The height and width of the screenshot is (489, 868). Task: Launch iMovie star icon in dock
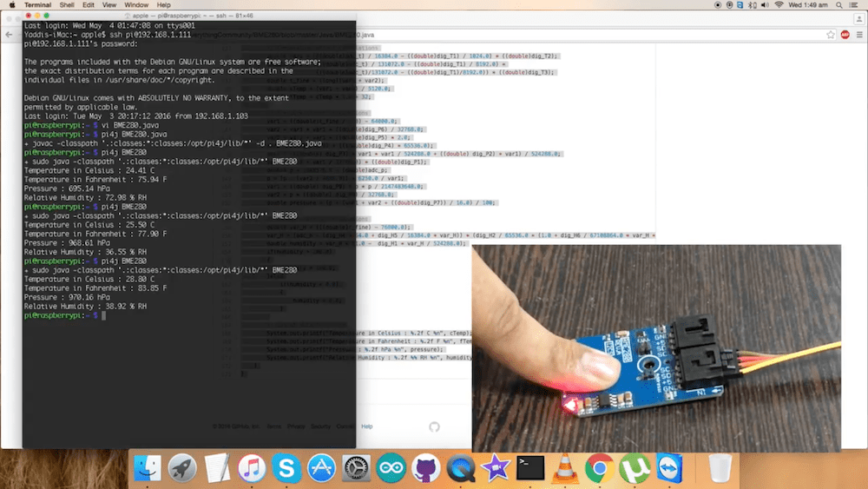(496, 468)
